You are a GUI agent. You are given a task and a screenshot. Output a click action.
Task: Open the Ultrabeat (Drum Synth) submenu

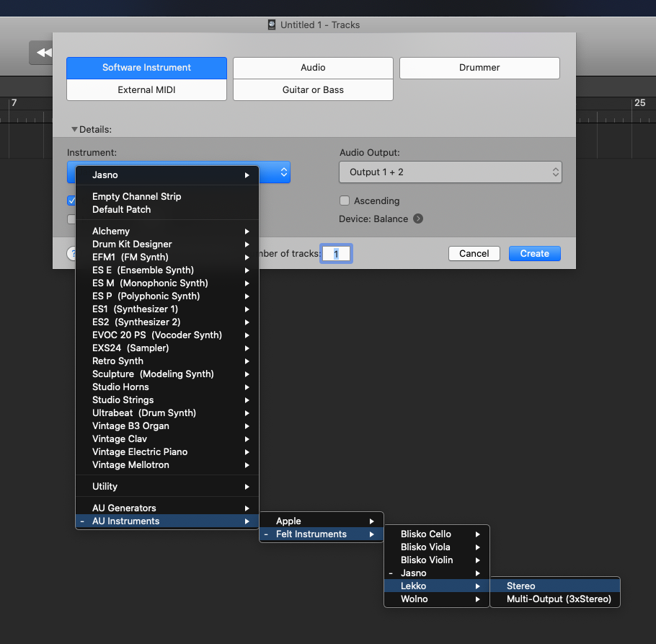tap(167, 413)
